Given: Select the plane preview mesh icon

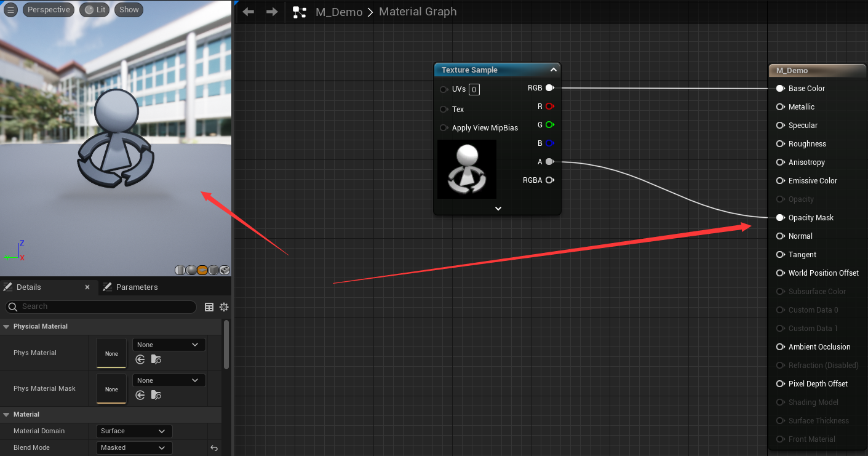Looking at the screenshot, I should (x=202, y=270).
